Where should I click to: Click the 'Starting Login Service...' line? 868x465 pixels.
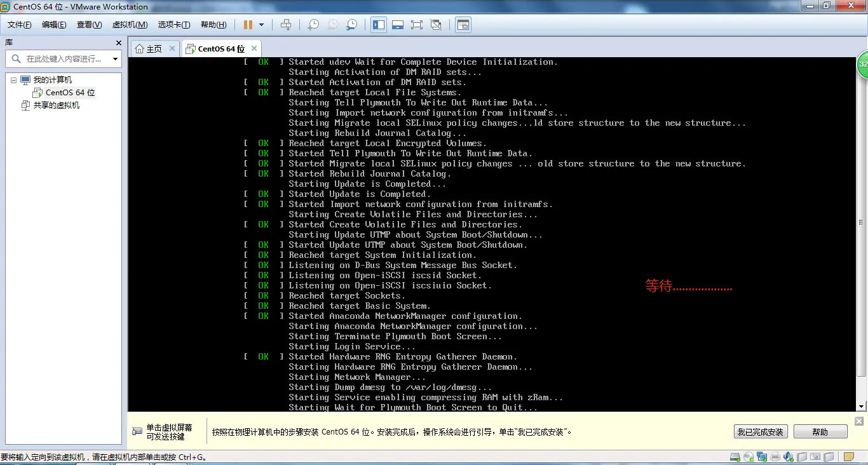point(352,347)
